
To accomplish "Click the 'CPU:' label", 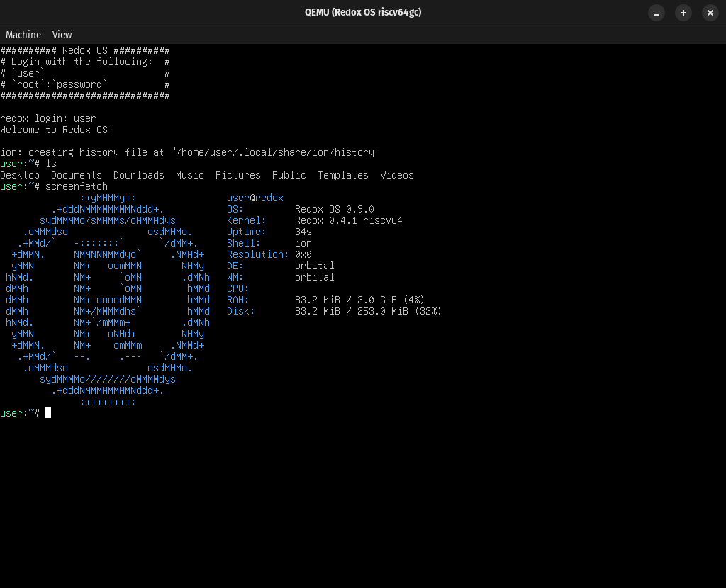I will [238, 288].
